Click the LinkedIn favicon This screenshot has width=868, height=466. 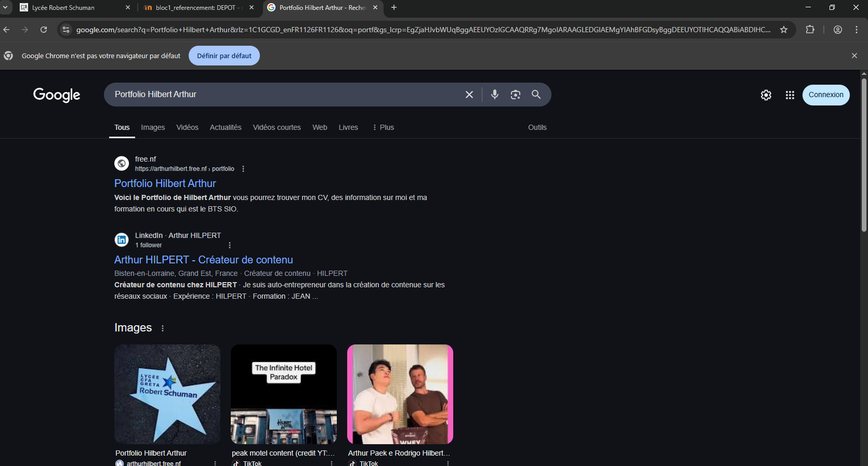[x=122, y=239]
